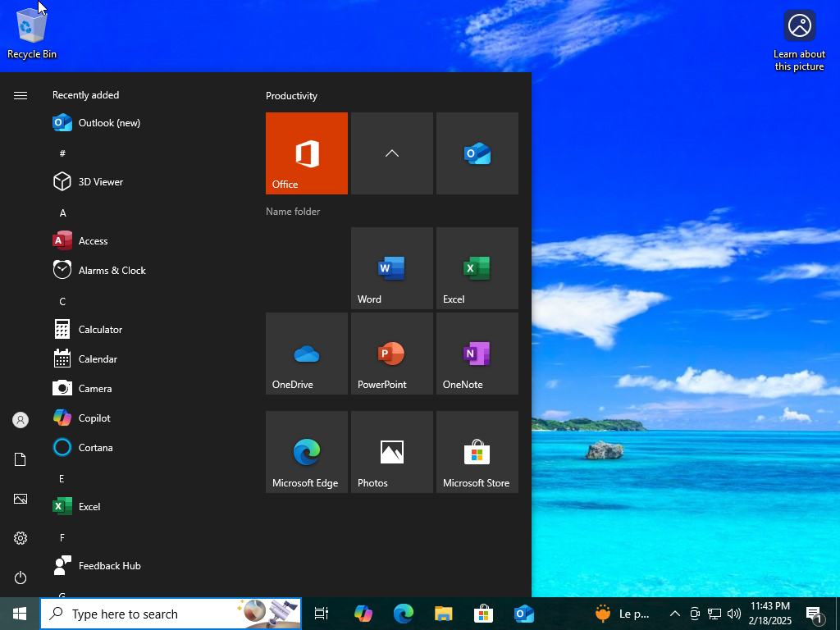Launch Calculator from the app list

point(144,330)
